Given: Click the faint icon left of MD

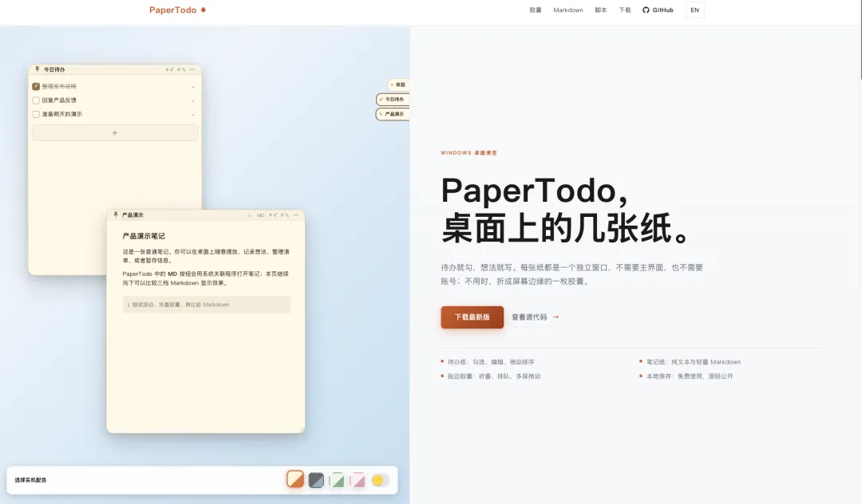Looking at the screenshot, I should [x=249, y=215].
